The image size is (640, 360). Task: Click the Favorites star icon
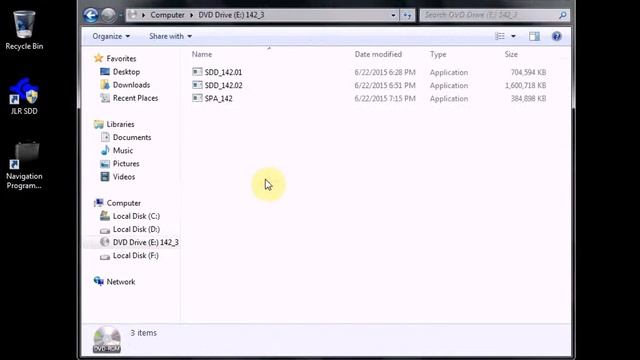point(98,58)
